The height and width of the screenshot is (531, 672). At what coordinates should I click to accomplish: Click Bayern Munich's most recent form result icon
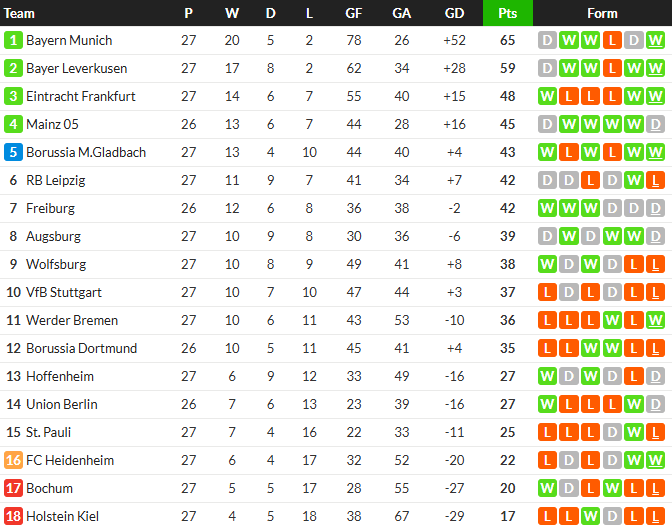click(656, 41)
